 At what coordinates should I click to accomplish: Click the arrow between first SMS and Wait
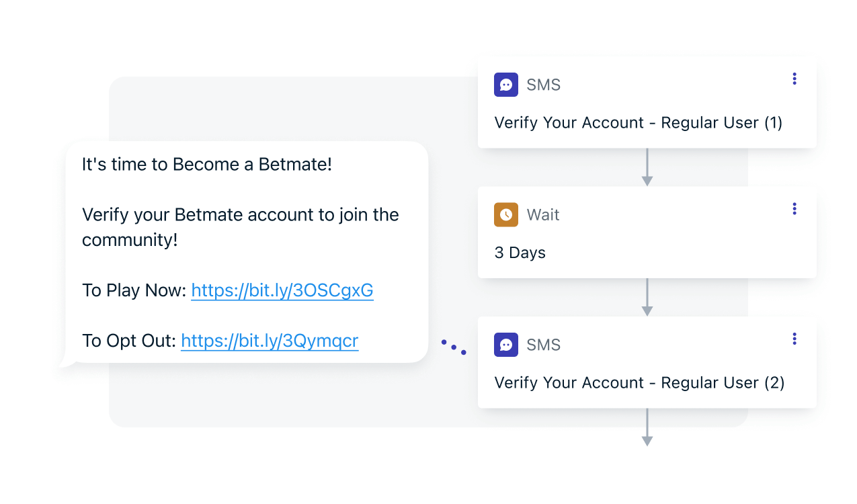click(647, 167)
